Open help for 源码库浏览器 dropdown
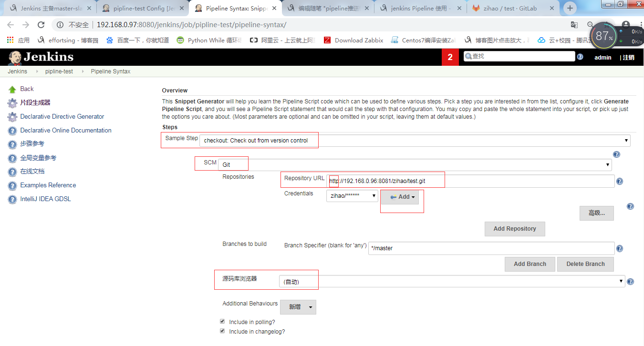Screen dimensions: 644x346 pyautogui.click(x=630, y=282)
